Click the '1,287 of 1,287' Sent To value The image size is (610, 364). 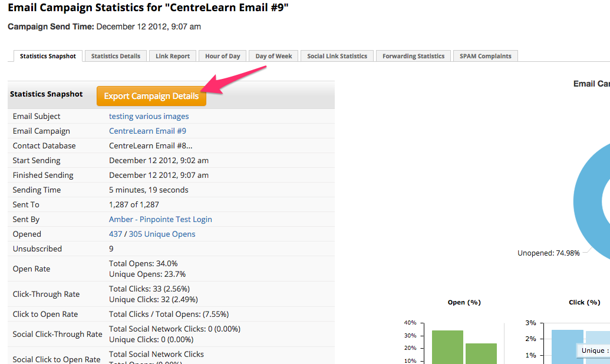(134, 204)
